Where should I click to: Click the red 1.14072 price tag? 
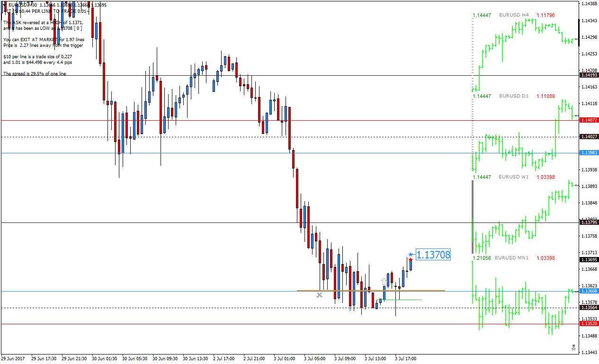coord(589,120)
